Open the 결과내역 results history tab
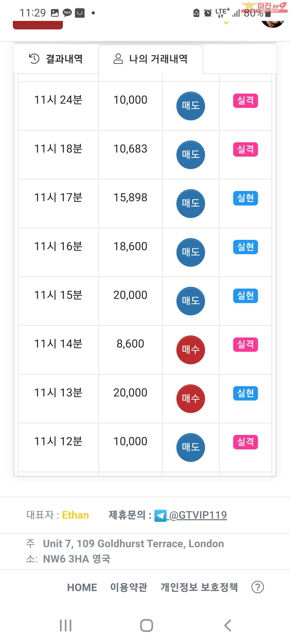The image size is (290, 644). 56,59
